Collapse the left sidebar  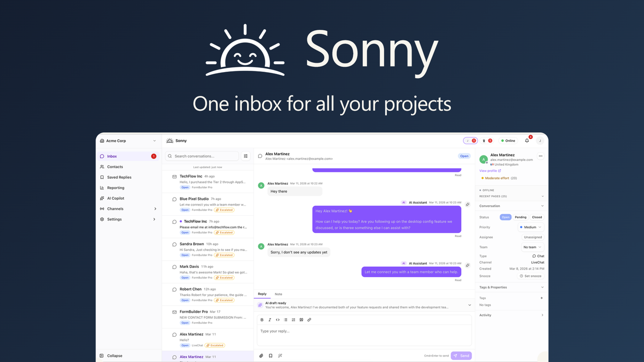click(111, 356)
